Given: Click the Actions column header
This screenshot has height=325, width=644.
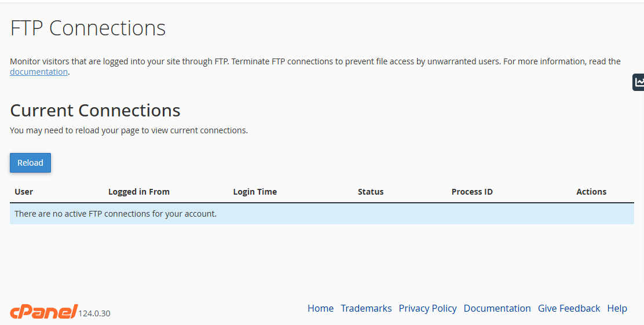Looking at the screenshot, I should tap(591, 192).
